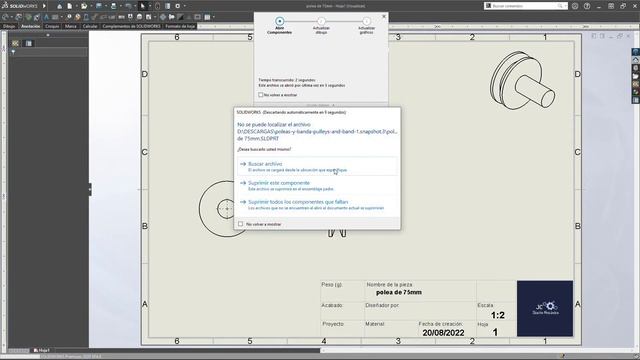Open the dropdown arrow beside Tables icon
Image resolution: width=640 pixels, height=360 pixels.
[213, 17]
